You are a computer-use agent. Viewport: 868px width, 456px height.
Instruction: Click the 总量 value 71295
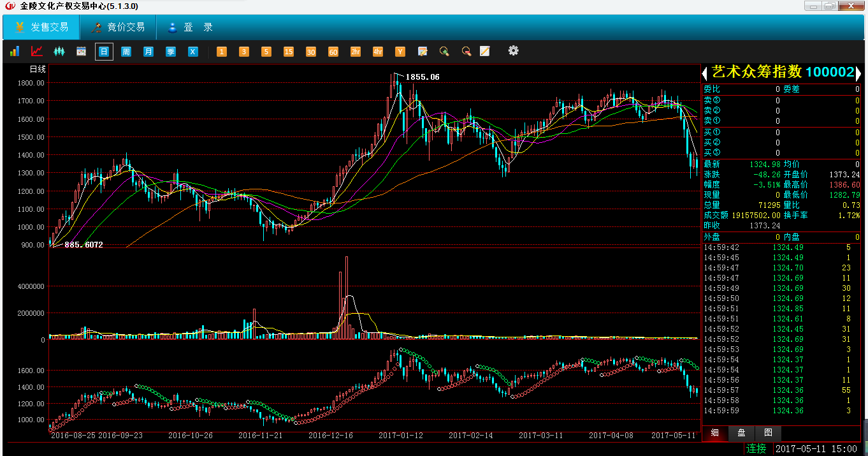click(769, 205)
